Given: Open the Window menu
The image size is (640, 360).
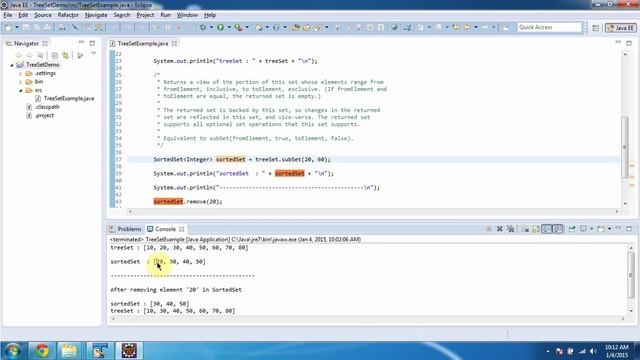Looking at the screenshot, I should (x=187, y=15).
